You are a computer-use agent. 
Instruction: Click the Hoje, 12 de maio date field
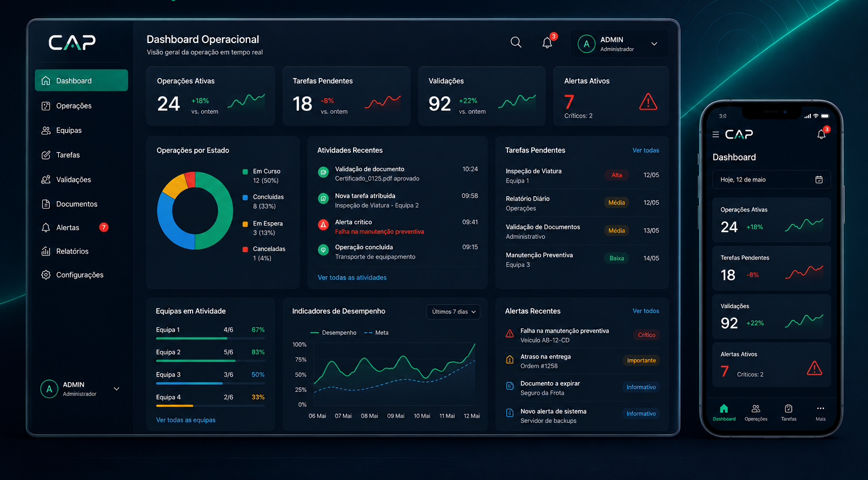click(771, 180)
